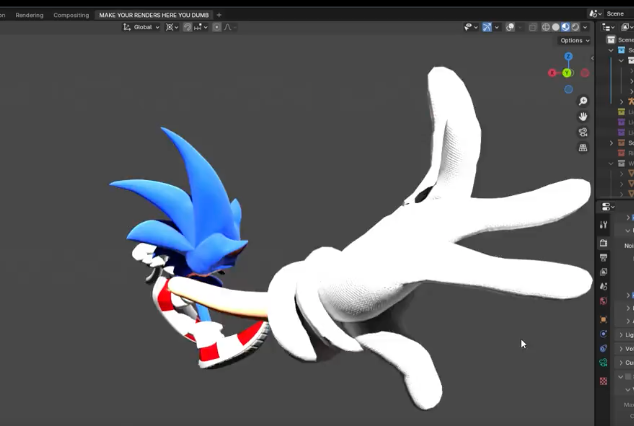Open the proportional editing falloff menu
This screenshot has width=634, height=426.
coord(230,27)
